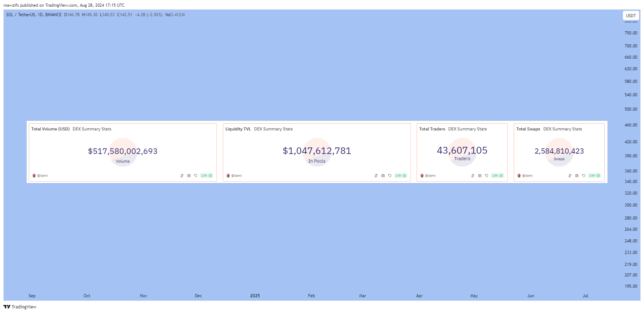The image size is (644, 313).
Task: Open DEX Summary Stats link on Total Traders card
Action: [467, 129]
